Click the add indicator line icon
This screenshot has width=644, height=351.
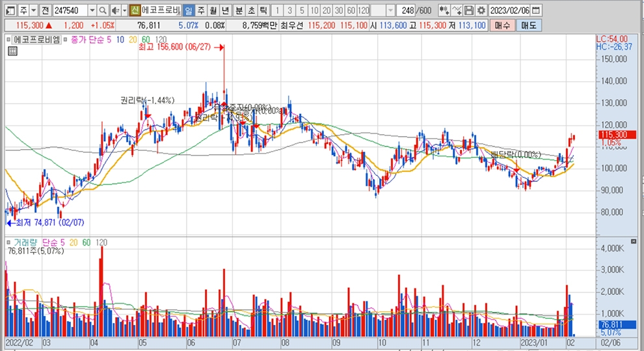(x=457, y=10)
